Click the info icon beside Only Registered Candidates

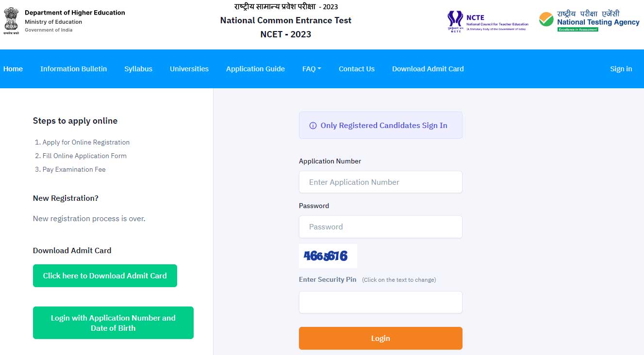click(313, 126)
